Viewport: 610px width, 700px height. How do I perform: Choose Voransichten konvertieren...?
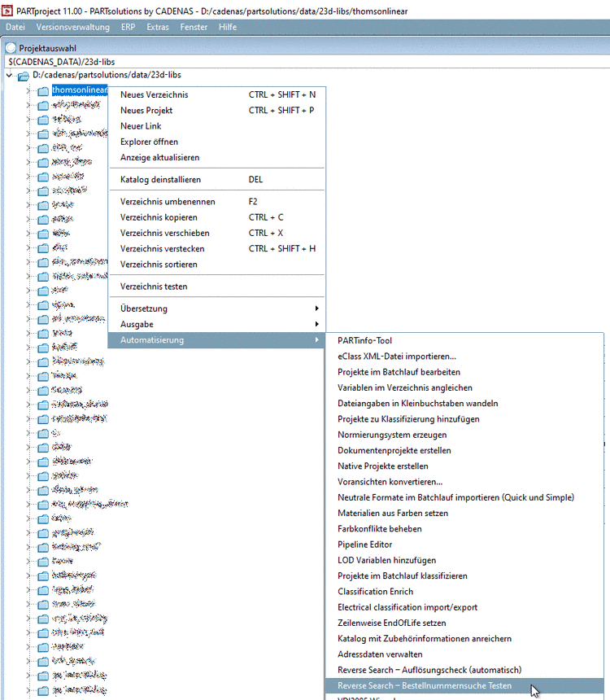click(464, 482)
